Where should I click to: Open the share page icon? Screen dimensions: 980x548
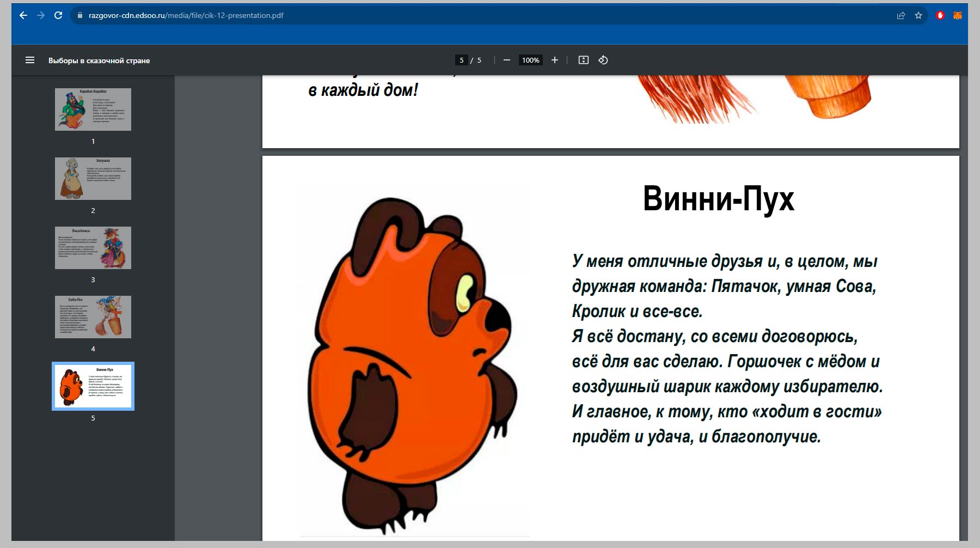tap(901, 15)
